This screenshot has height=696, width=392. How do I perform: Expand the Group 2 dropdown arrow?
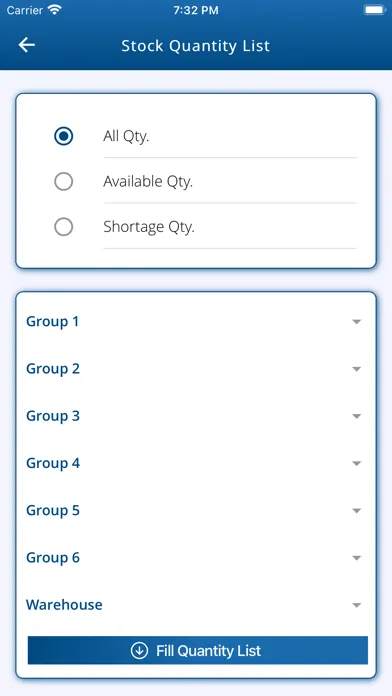point(356,369)
